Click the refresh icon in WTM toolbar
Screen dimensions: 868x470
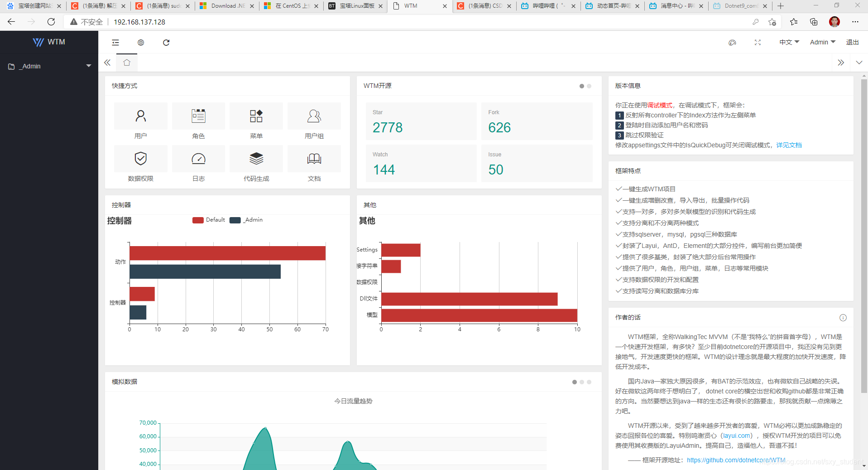[166, 43]
